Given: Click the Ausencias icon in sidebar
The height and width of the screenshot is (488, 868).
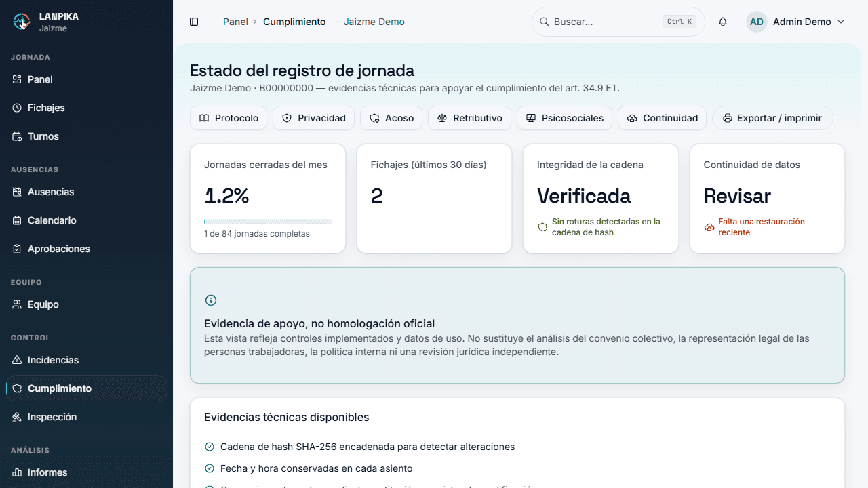Looking at the screenshot, I should point(17,192).
